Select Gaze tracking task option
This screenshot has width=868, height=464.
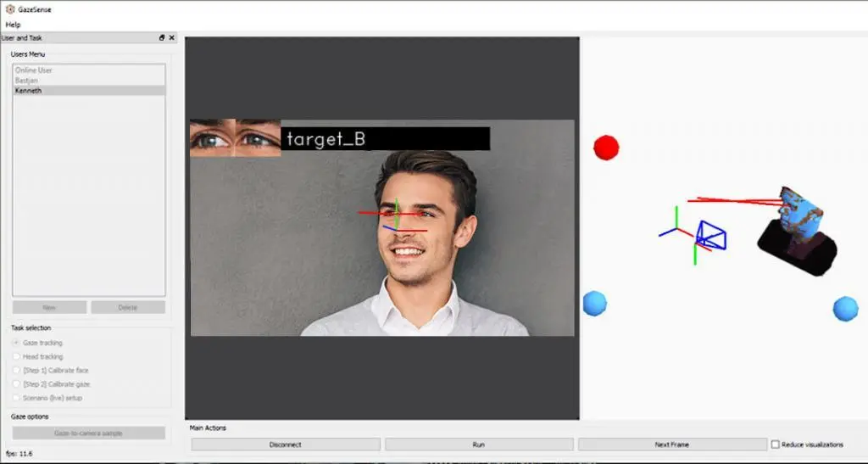(x=37, y=343)
